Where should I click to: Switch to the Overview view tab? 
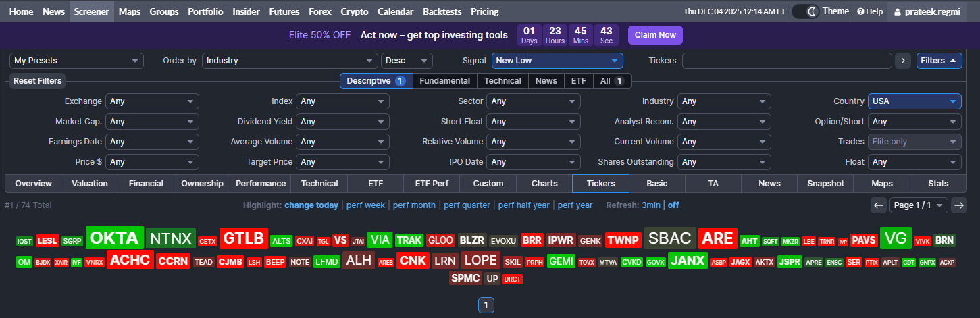[33, 184]
